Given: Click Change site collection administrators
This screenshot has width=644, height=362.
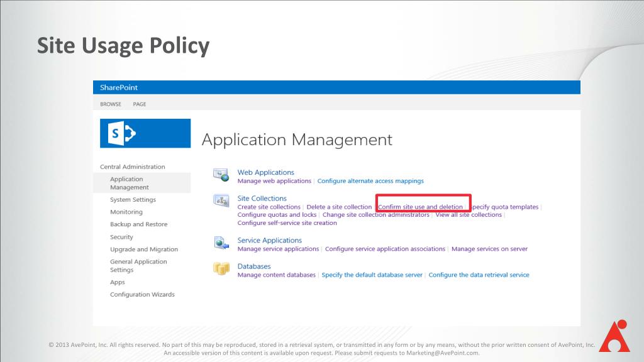Looking at the screenshot, I should coord(376,215).
